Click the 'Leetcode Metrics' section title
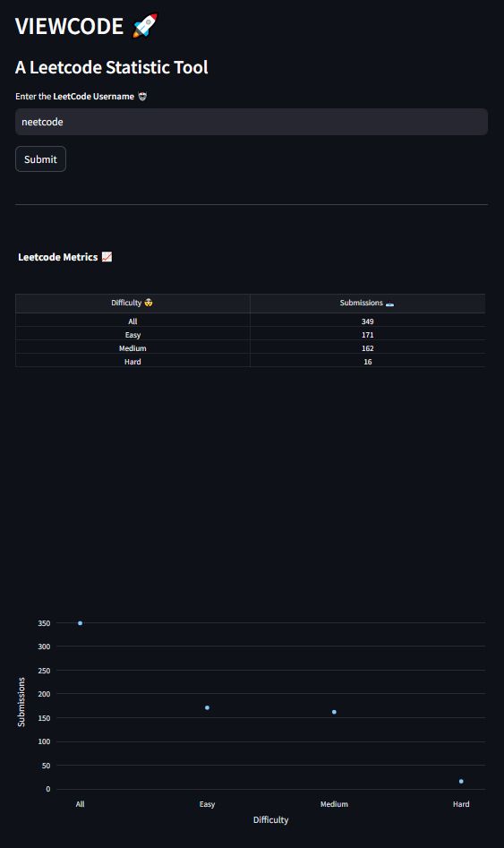Screen dimensions: 504x848 pos(58,257)
